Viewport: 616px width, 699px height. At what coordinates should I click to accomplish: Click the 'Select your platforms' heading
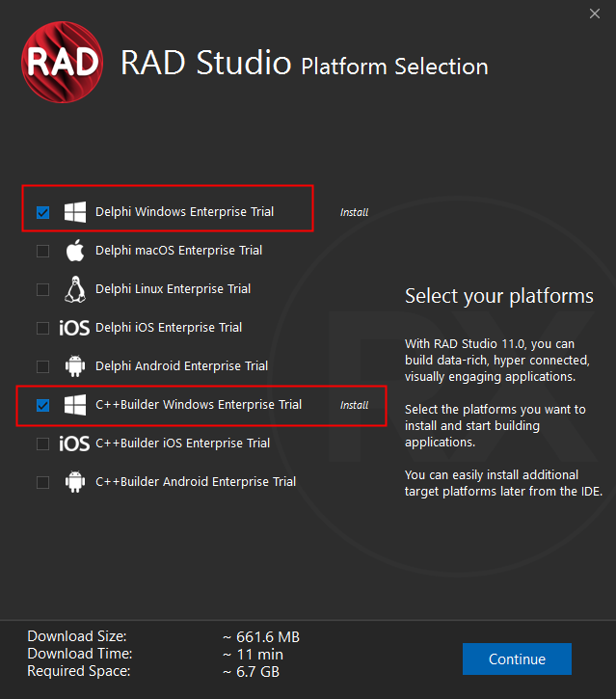[499, 296]
